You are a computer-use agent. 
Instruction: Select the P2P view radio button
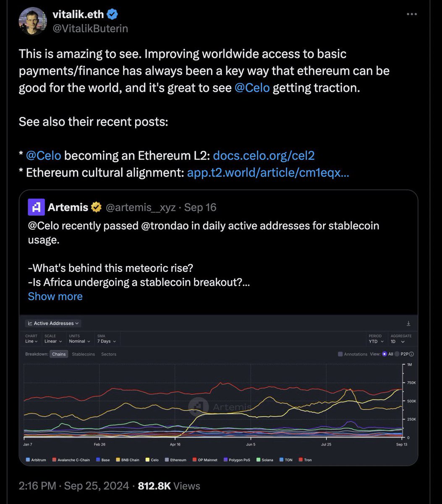(x=397, y=354)
